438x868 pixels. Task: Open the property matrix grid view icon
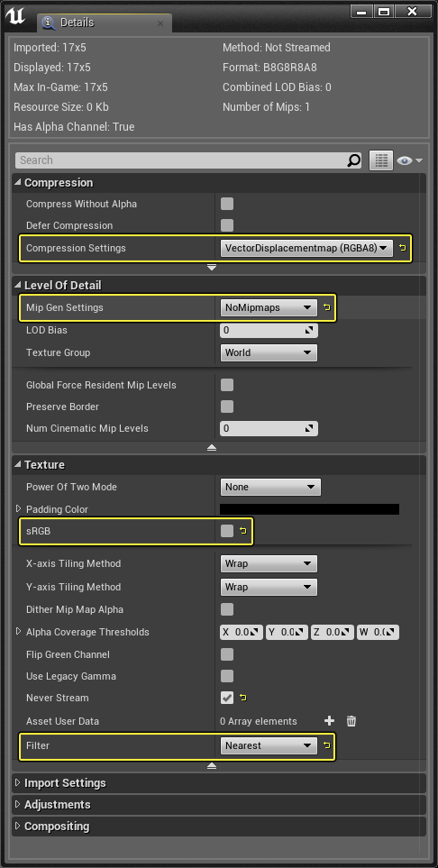381,160
